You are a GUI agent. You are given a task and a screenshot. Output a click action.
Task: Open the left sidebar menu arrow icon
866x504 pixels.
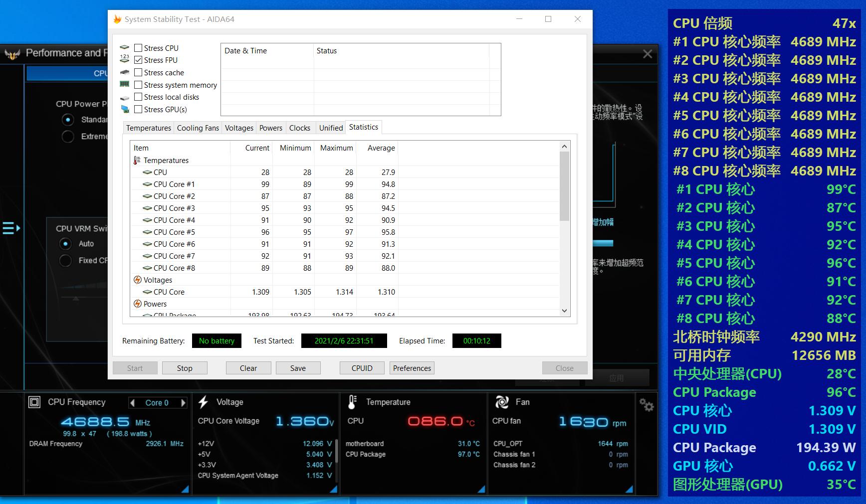click(11, 228)
